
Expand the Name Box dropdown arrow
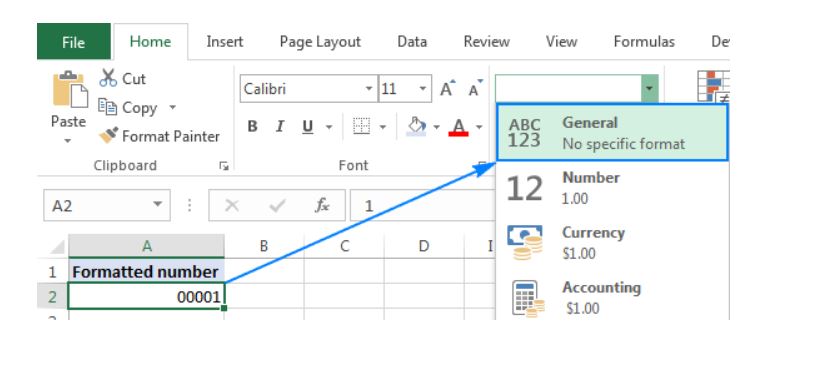[x=158, y=205]
